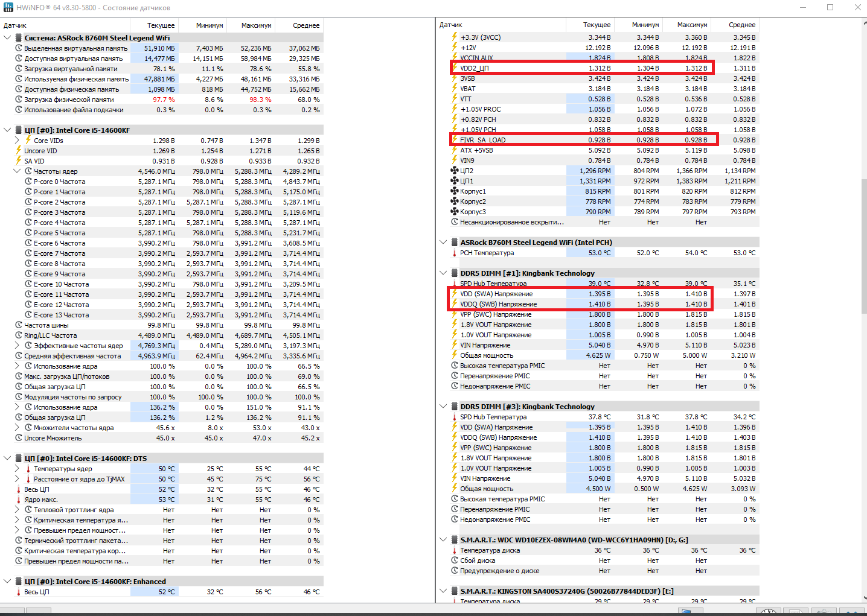Collapse the ЦП [#0]: Intel Core i5-14600KF group

7,130
